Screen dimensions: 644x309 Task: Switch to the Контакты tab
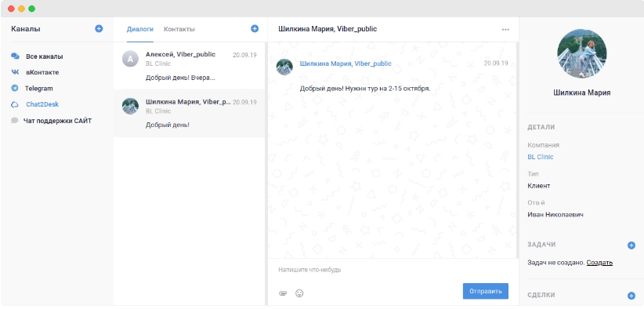[x=179, y=29]
